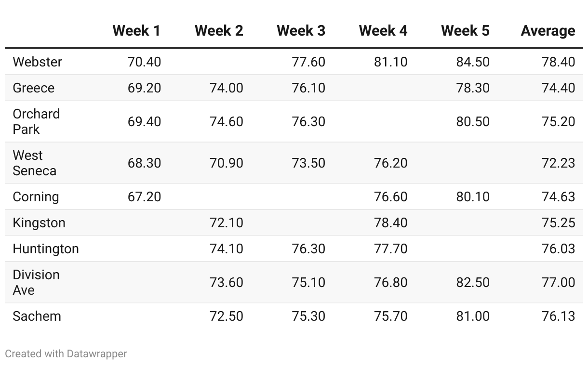Click the Greece row label

pyautogui.click(x=34, y=88)
